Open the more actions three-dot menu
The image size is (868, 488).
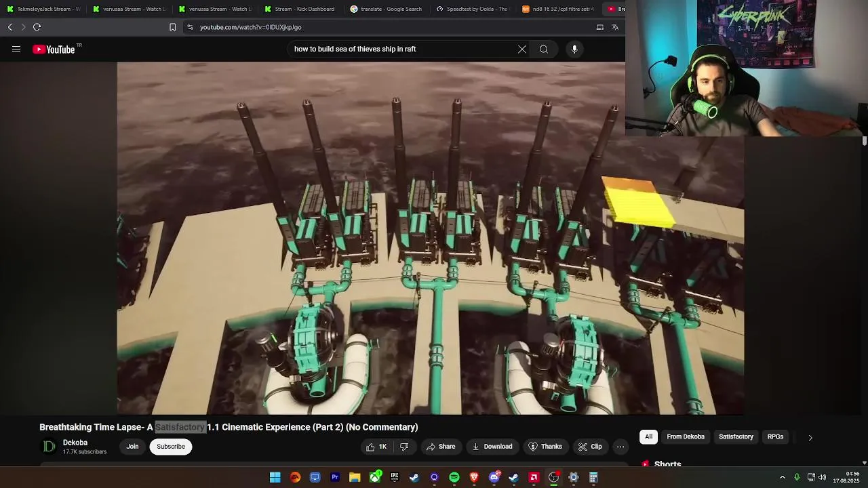click(x=620, y=447)
